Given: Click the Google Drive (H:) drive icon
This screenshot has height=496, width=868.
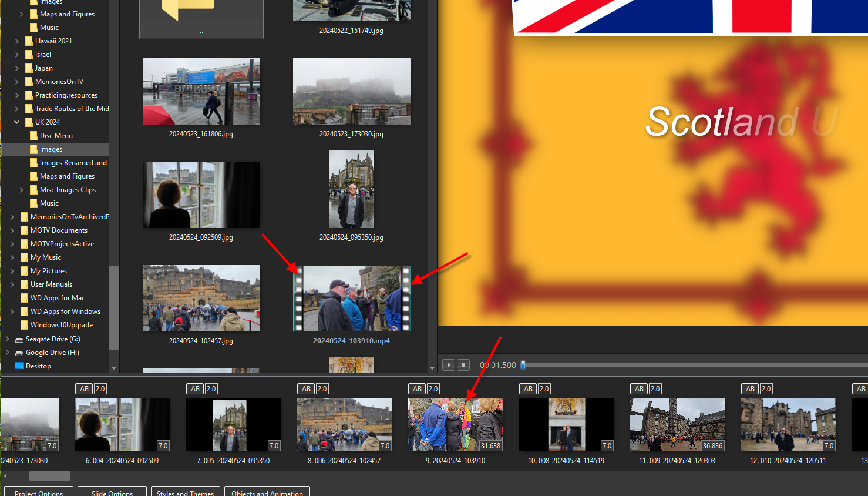Looking at the screenshot, I should [x=19, y=353].
